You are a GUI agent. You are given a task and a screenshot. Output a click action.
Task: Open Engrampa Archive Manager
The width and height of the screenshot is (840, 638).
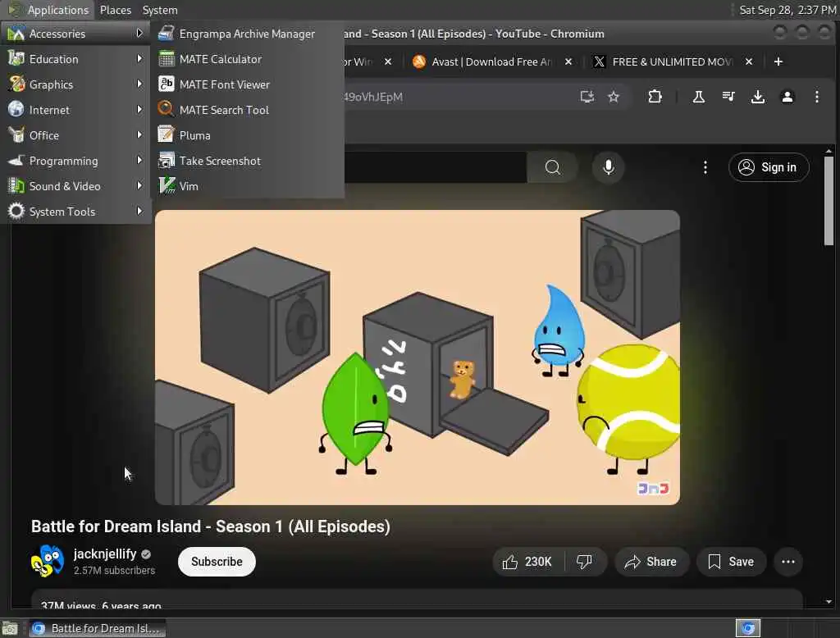(247, 34)
